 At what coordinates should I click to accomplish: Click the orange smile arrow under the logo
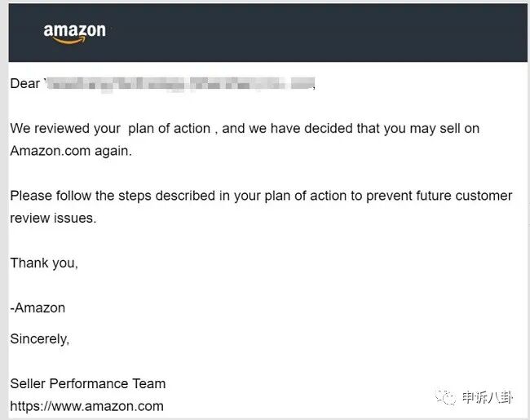(74, 42)
